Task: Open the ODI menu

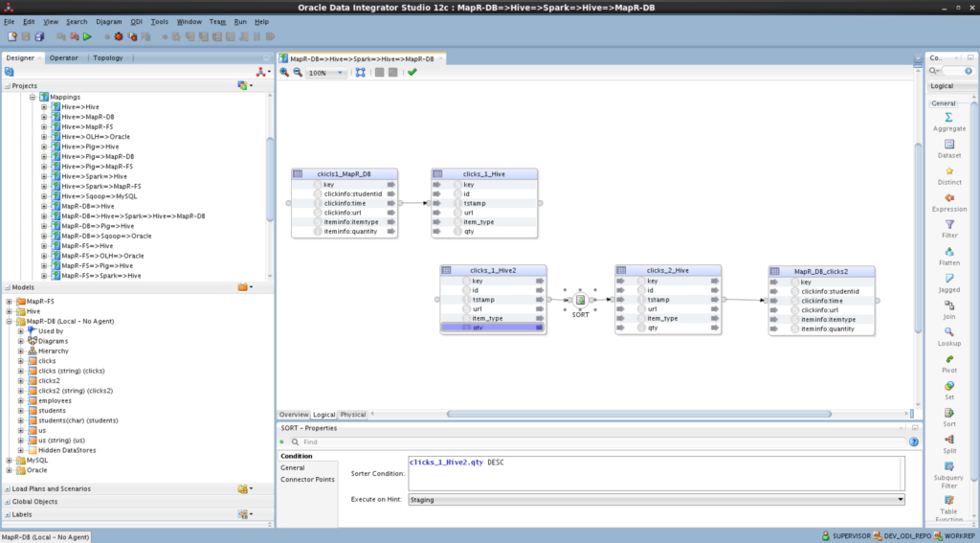Action: 136,22
